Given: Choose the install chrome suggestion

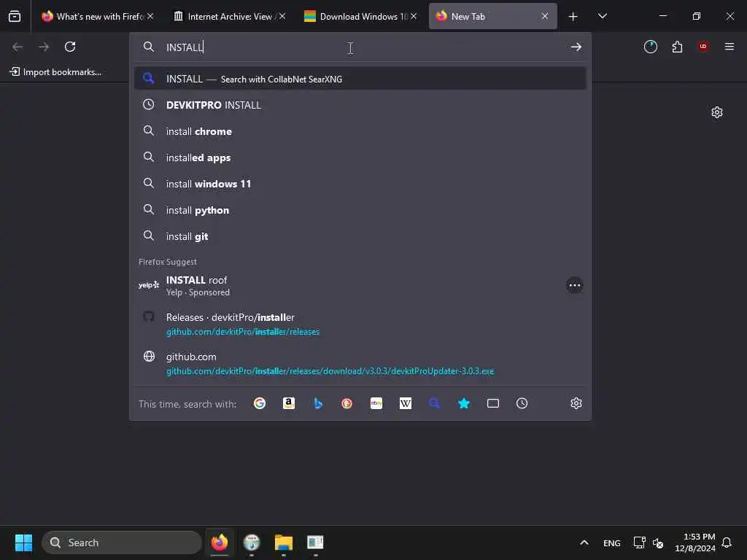Looking at the screenshot, I should [x=360, y=131].
